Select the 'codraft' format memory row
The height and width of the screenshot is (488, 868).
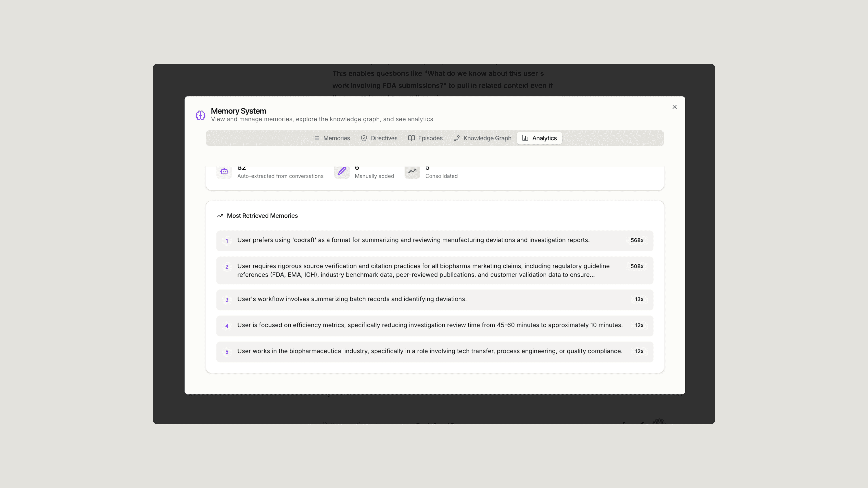pos(413,240)
